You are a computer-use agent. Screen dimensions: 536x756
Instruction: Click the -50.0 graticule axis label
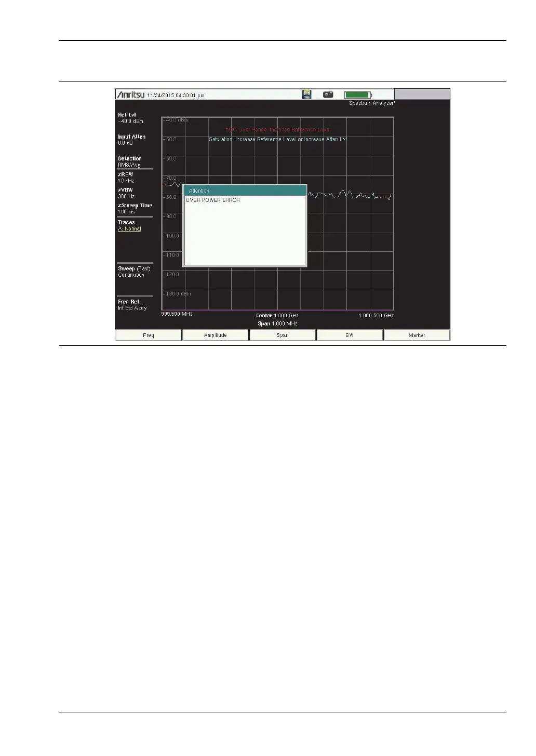pos(171,139)
